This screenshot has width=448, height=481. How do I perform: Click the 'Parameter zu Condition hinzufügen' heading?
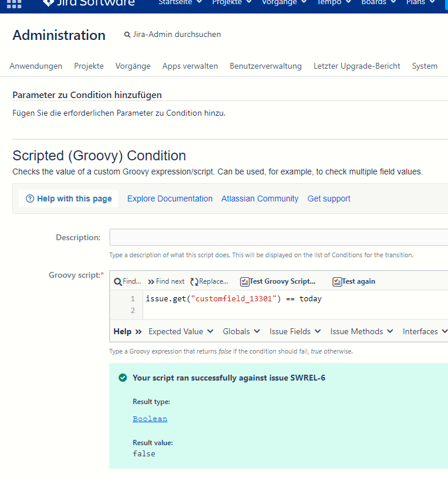87,95
